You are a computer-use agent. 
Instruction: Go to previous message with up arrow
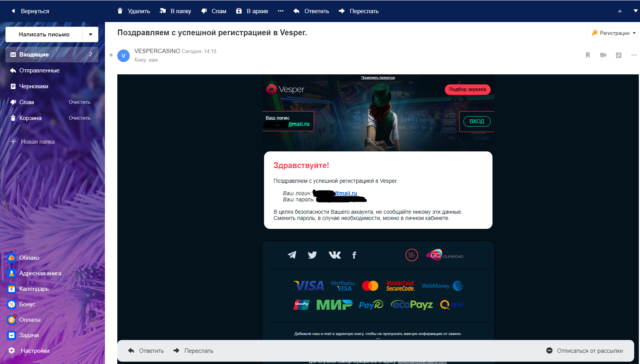(620, 11)
